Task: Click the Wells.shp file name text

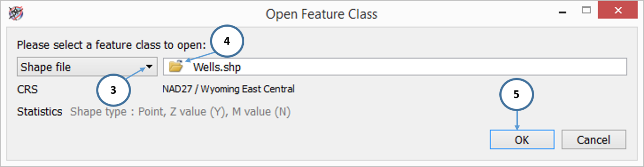Action: [x=216, y=67]
